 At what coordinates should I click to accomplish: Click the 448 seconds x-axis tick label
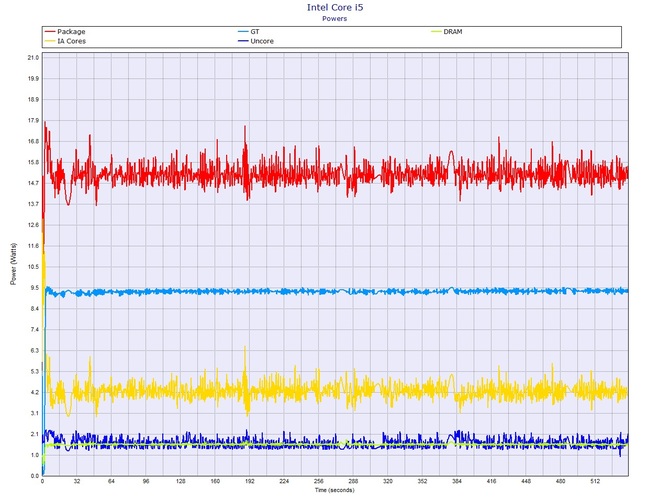[526, 481]
